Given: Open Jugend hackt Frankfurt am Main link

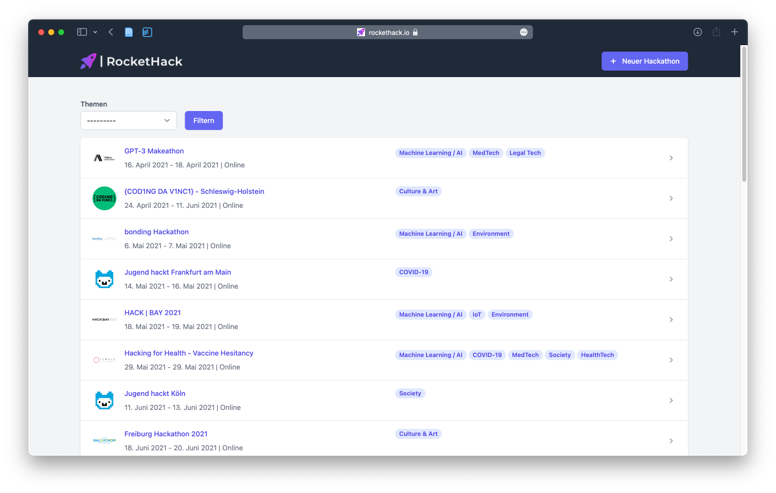Looking at the screenshot, I should 178,272.
